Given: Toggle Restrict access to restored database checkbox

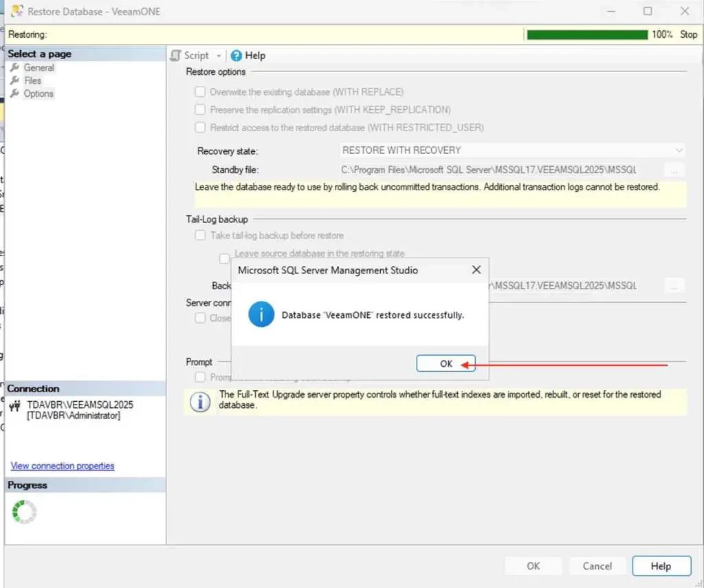Looking at the screenshot, I should tap(200, 127).
